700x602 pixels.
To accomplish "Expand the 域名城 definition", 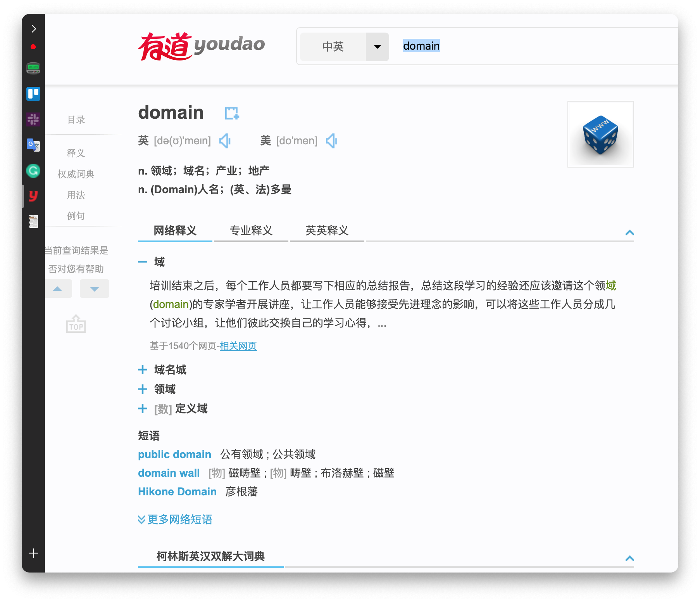I will [x=143, y=370].
